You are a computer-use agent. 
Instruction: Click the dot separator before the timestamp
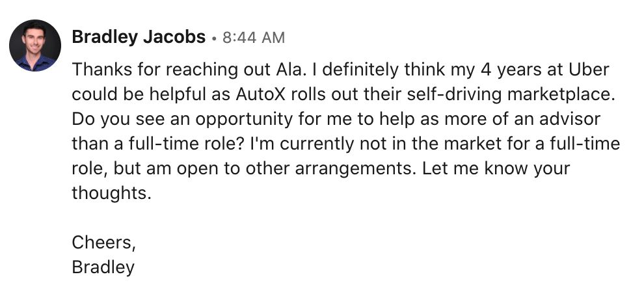(214, 38)
